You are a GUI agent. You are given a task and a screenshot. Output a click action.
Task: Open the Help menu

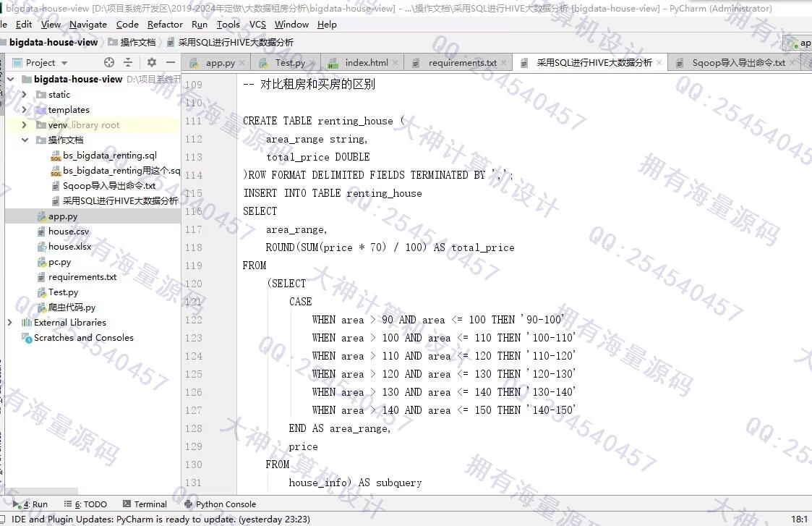click(327, 25)
